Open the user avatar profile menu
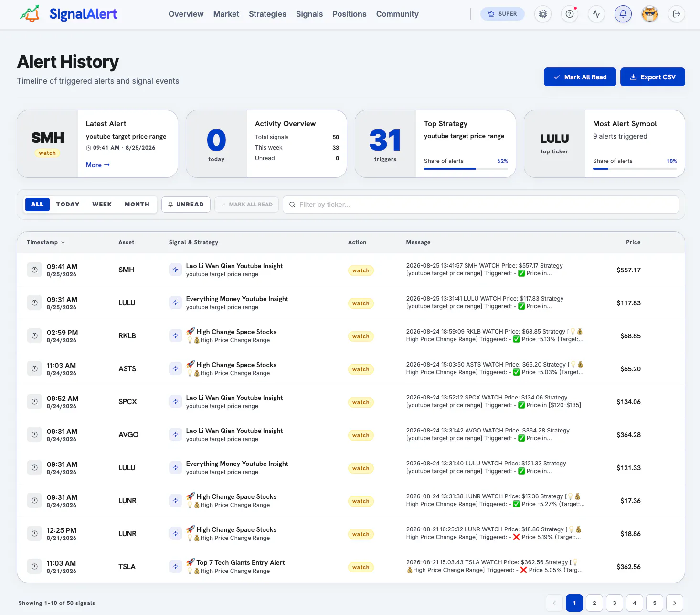The width and height of the screenshot is (700, 615). coord(650,14)
